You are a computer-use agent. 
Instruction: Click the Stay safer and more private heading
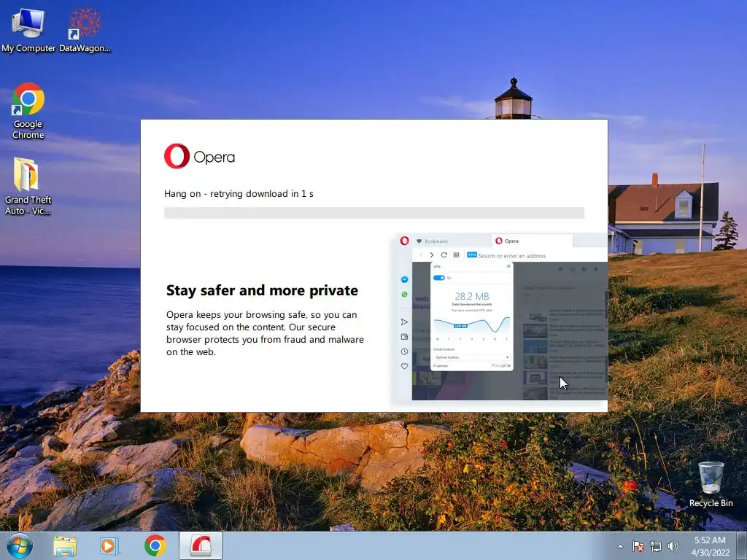click(x=262, y=290)
